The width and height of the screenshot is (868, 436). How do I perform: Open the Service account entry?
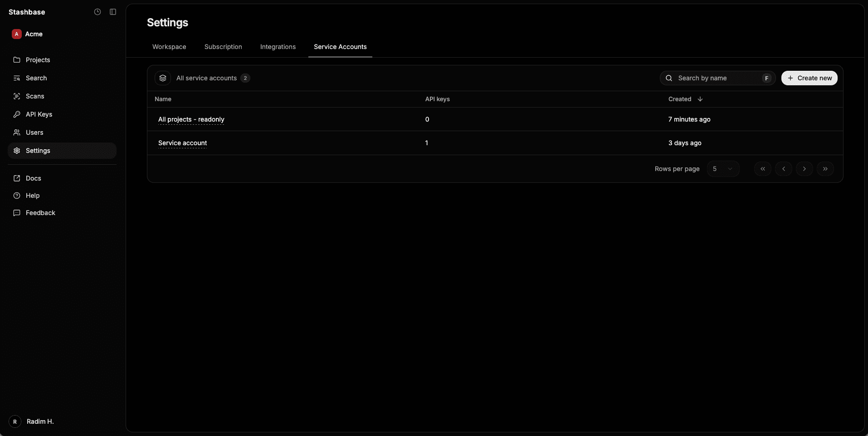pyautogui.click(x=182, y=143)
